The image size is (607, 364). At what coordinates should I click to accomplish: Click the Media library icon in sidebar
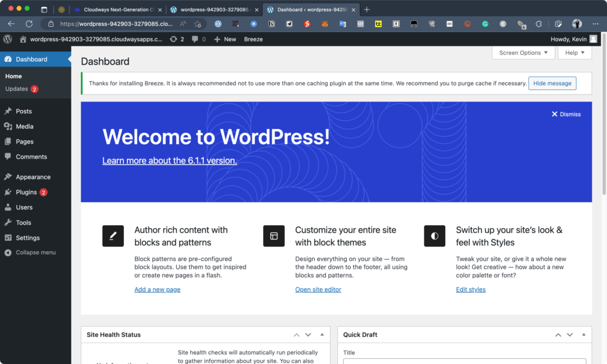(x=8, y=126)
